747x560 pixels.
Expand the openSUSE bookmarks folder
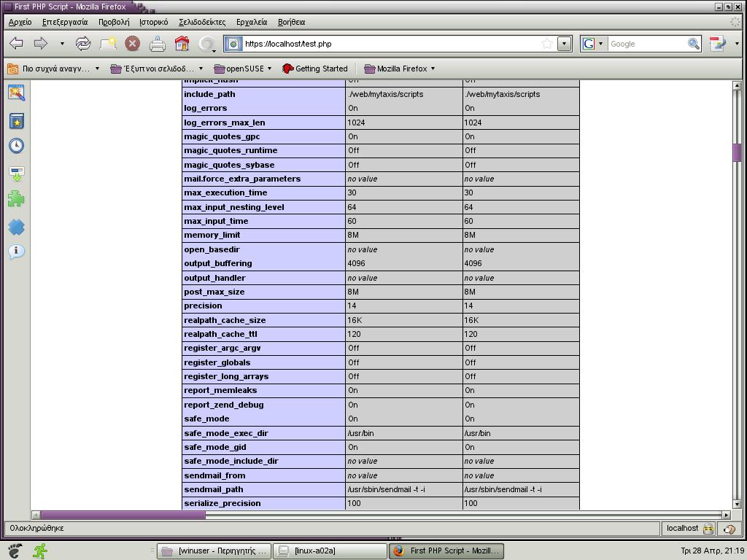point(242,69)
